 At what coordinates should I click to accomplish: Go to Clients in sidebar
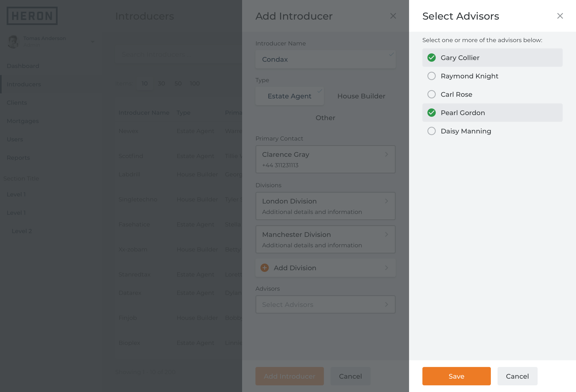(x=17, y=103)
